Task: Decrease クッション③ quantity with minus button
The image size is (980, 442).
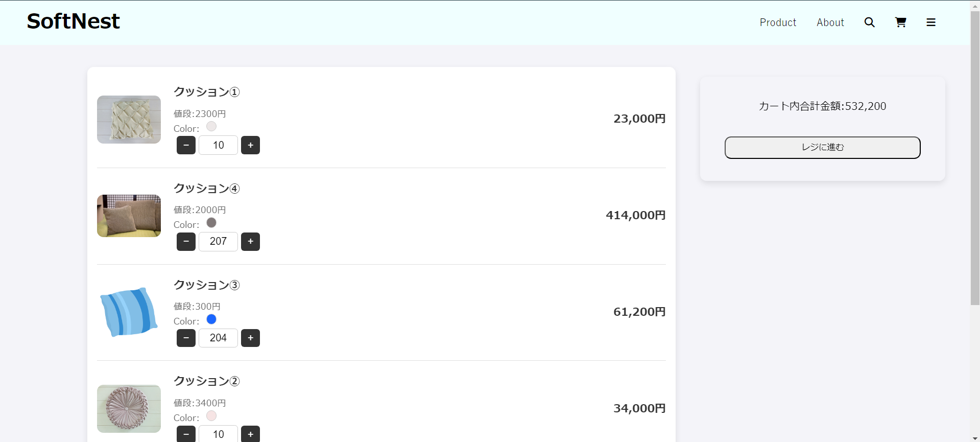Action: coord(186,338)
